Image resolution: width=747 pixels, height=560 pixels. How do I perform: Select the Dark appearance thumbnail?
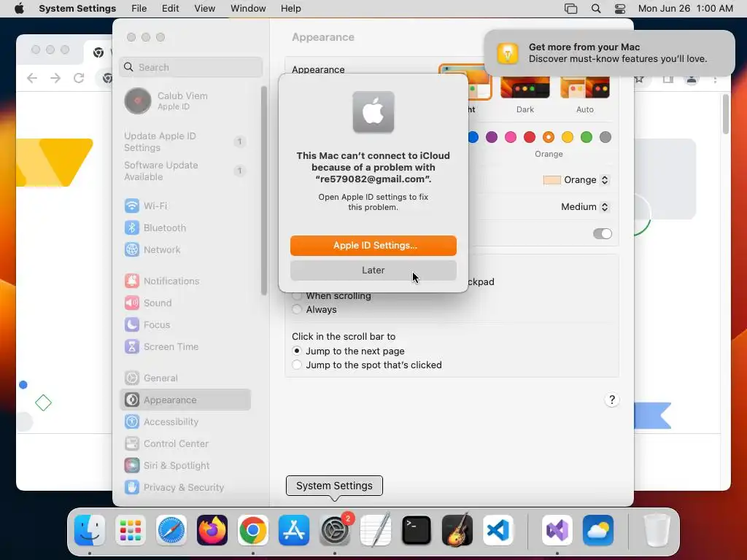525,87
